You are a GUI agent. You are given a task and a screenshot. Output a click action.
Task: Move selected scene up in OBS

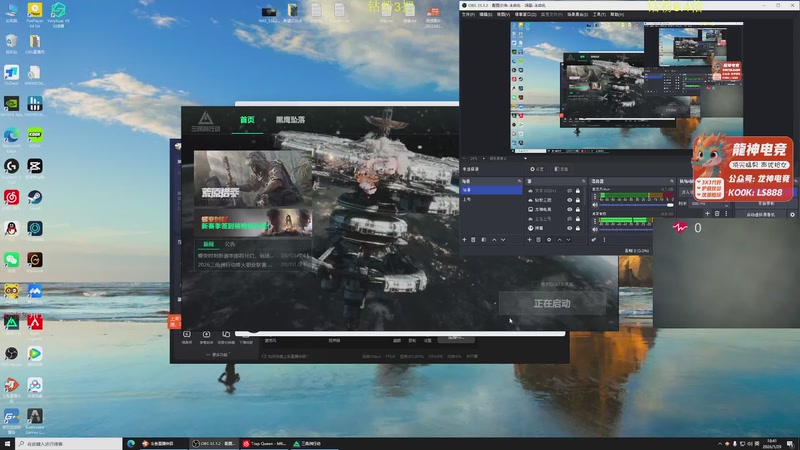click(494, 240)
